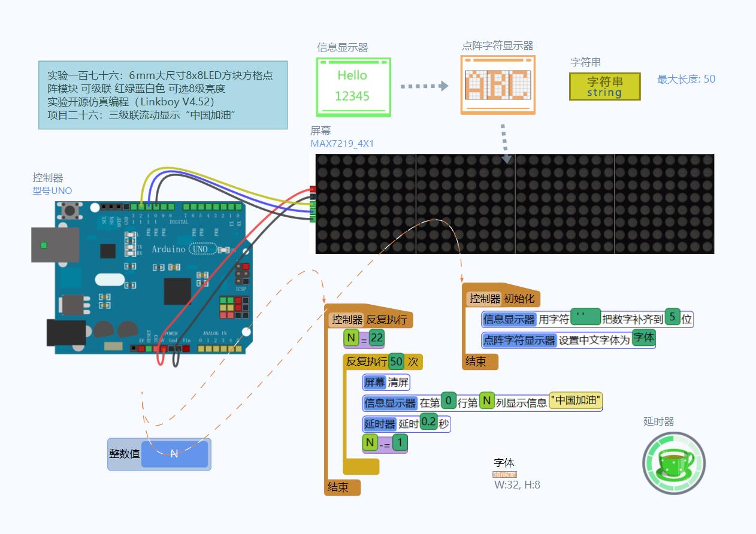Select the 整数值 N variable block
Image resolution: width=756 pixels, height=534 pixels.
point(159,454)
